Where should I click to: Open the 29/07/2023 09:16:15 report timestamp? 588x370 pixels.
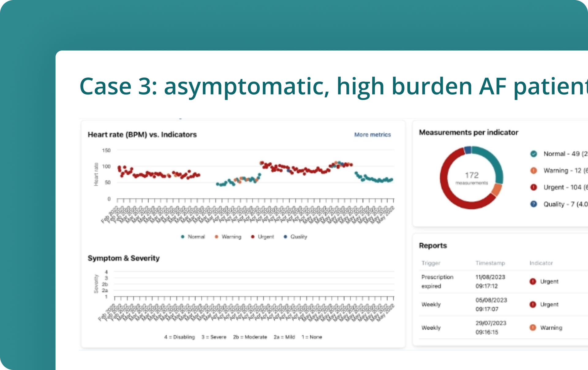point(491,327)
